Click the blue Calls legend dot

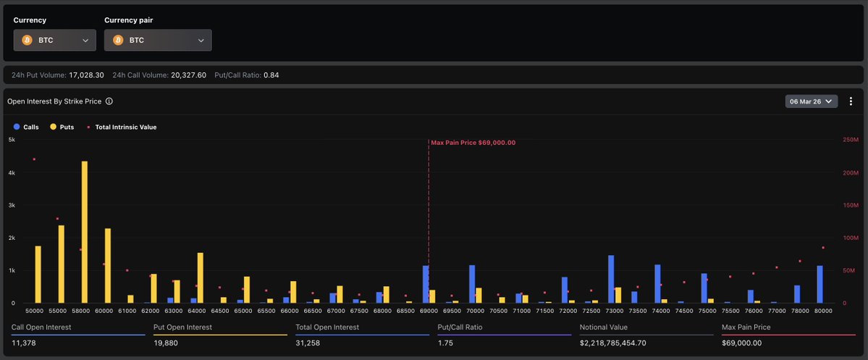coord(17,127)
